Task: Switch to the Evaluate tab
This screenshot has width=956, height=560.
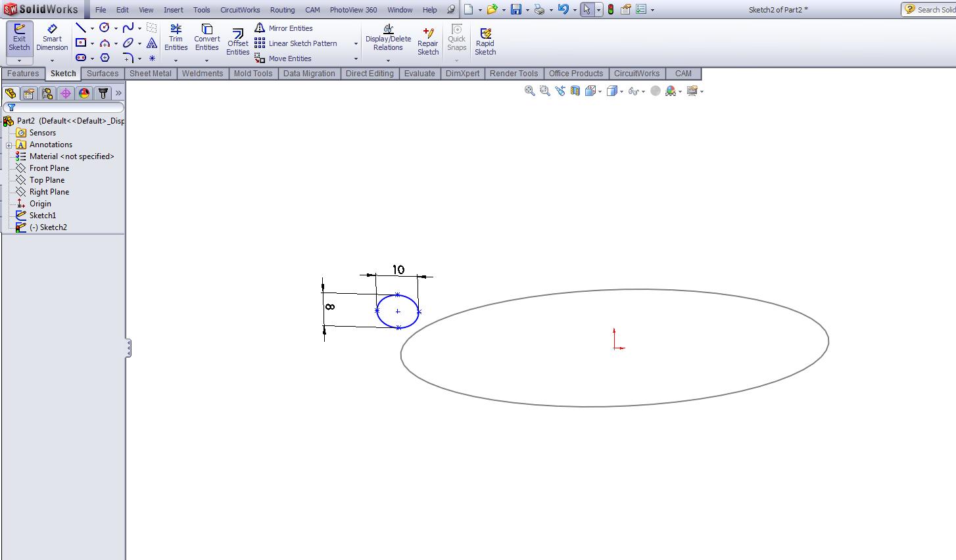Action: 419,74
